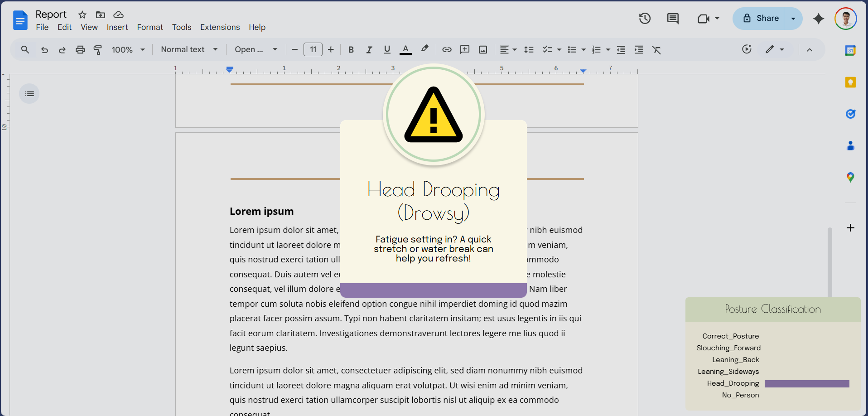
Task: Click the spelling suggestions refresh icon
Action: (x=747, y=49)
